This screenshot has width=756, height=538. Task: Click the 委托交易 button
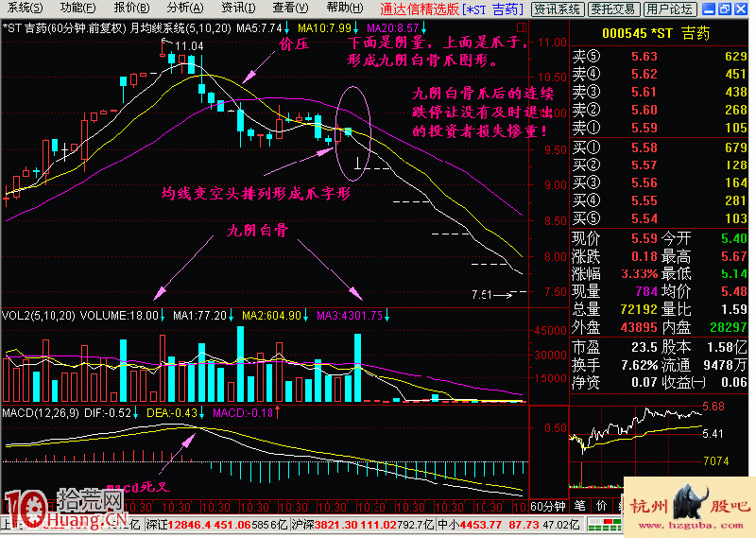615,9
